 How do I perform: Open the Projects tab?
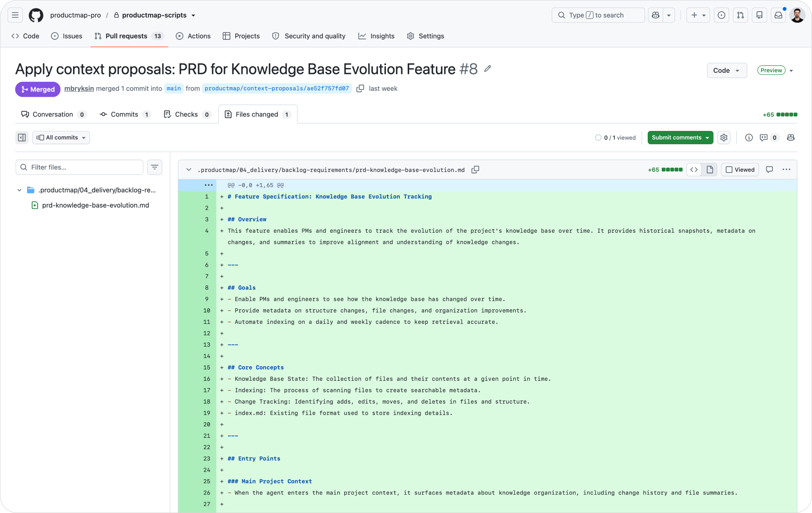coord(241,36)
